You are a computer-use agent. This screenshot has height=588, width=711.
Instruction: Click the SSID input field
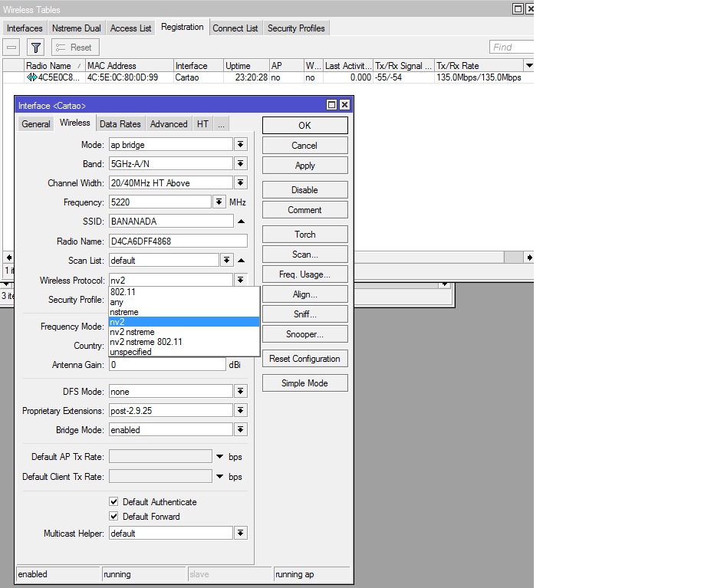click(x=171, y=222)
